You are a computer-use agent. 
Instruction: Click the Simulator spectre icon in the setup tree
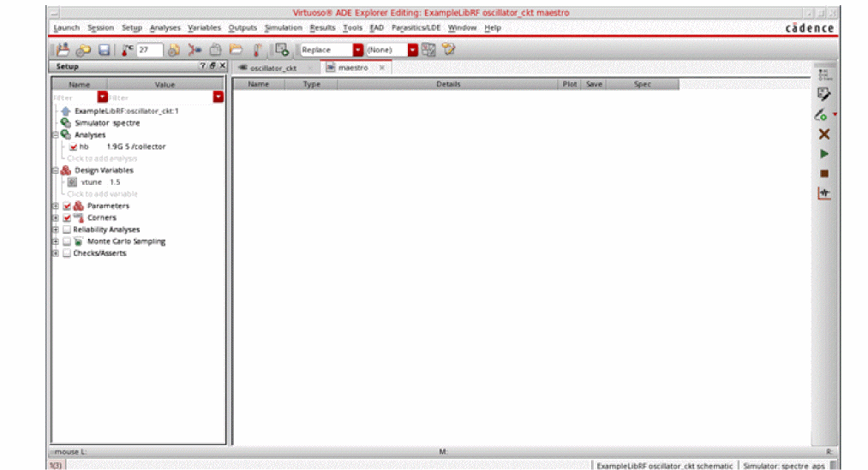(66, 122)
